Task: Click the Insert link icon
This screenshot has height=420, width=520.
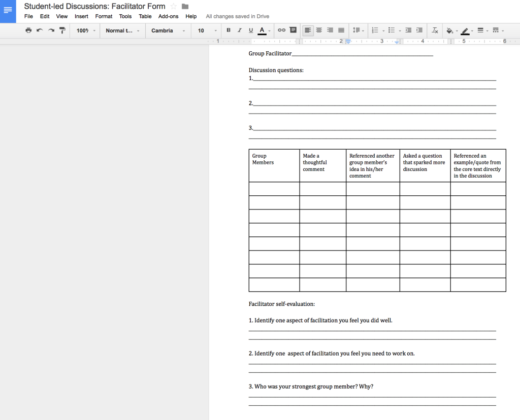Action: pyautogui.click(x=281, y=30)
